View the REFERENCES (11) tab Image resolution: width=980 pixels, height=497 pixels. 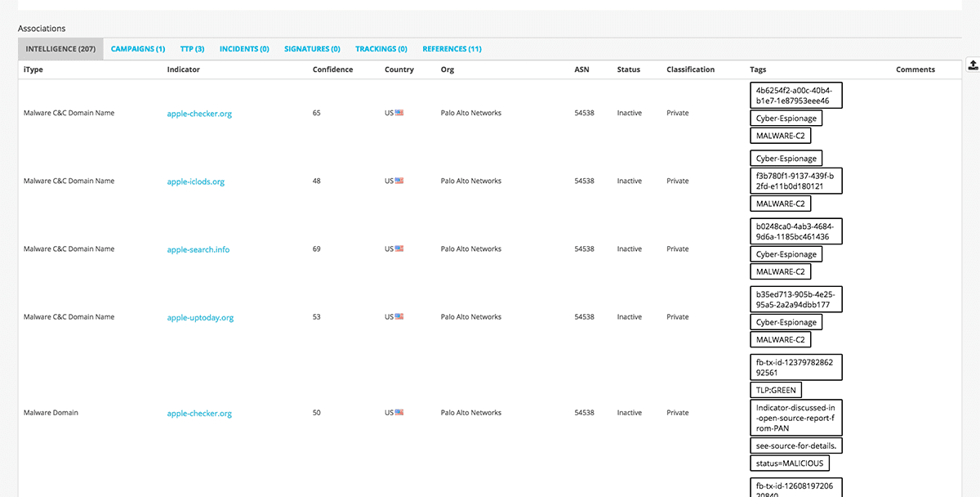[x=452, y=48]
